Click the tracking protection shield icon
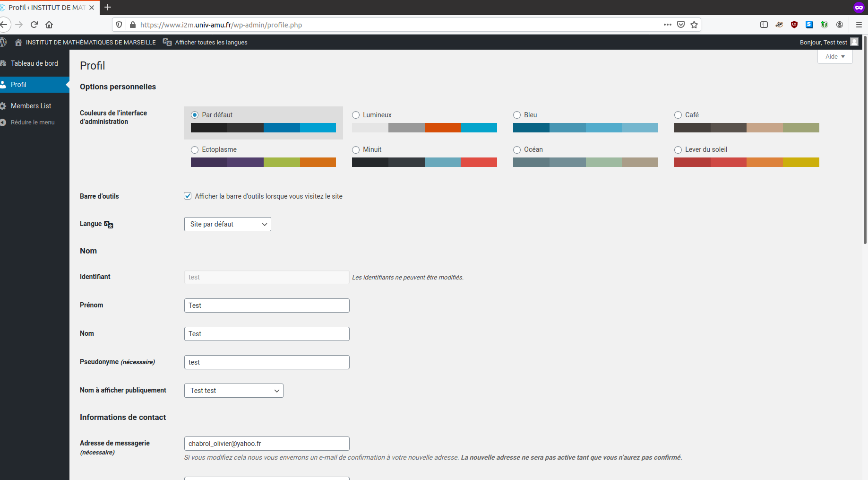The width and height of the screenshot is (868, 480). tap(119, 25)
